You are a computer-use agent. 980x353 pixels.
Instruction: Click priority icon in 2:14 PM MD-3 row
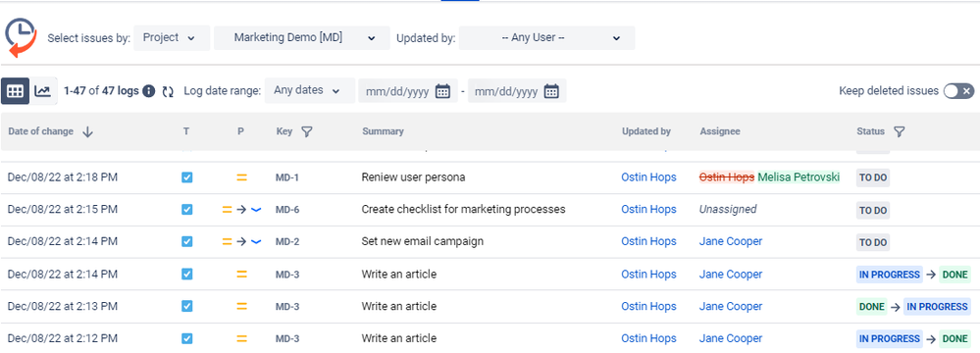pyautogui.click(x=242, y=275)
